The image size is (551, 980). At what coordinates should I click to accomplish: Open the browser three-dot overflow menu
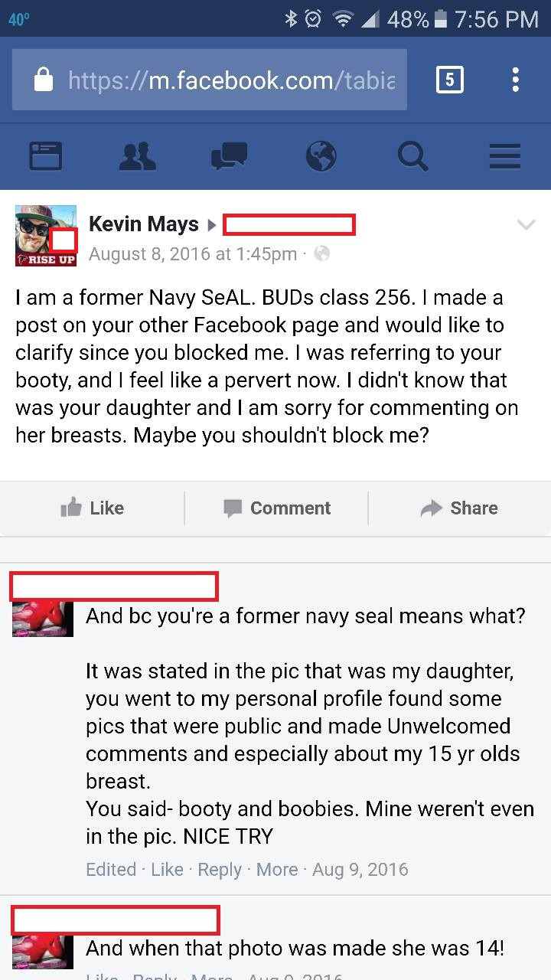coord(516,80)
